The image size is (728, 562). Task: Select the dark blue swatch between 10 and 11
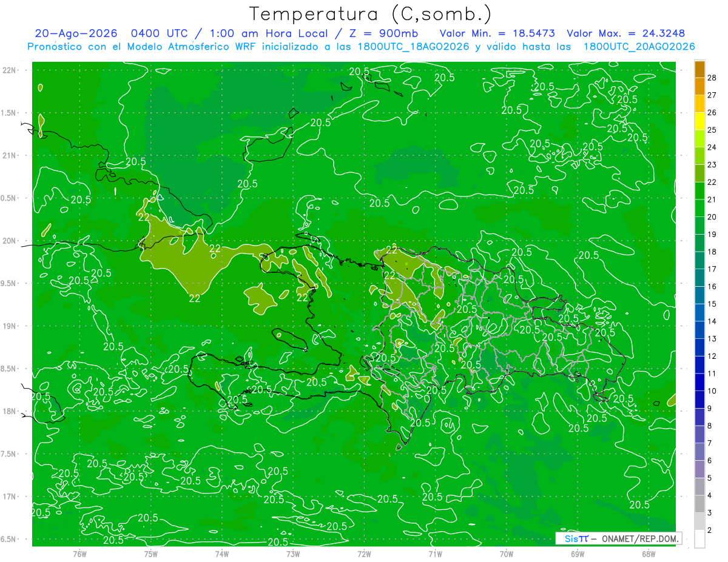[699, 382]
